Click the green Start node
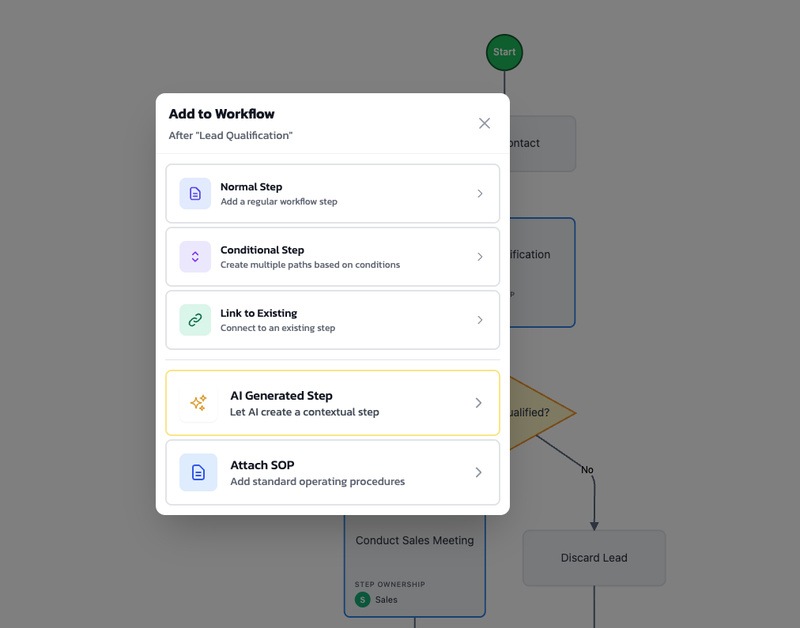The height and width of the screenshot is (628, 800). click(x=504, y=52)
